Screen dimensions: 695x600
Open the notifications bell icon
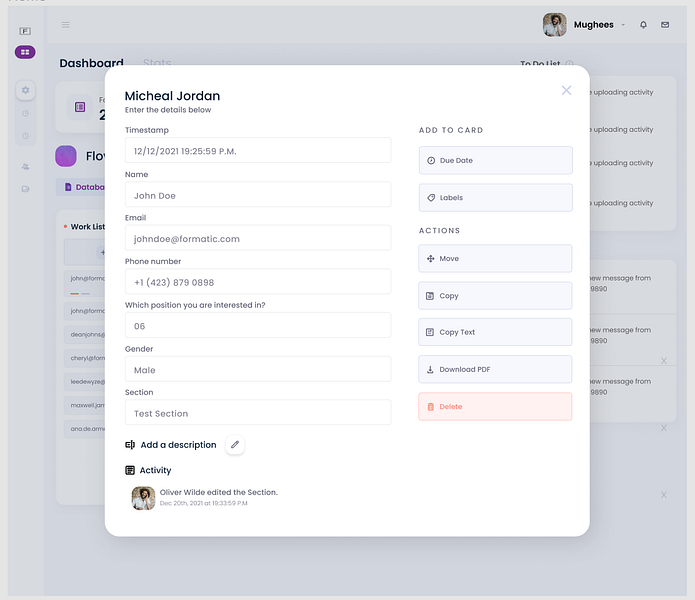[x=643, y=25]
